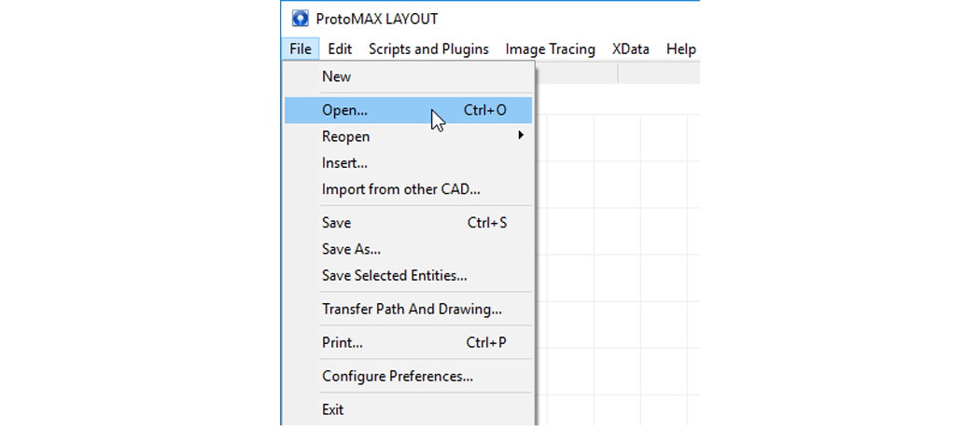Click the ProtoMAX LAYOUT app icon
The image size is (980, 429).
click(300, 19)
